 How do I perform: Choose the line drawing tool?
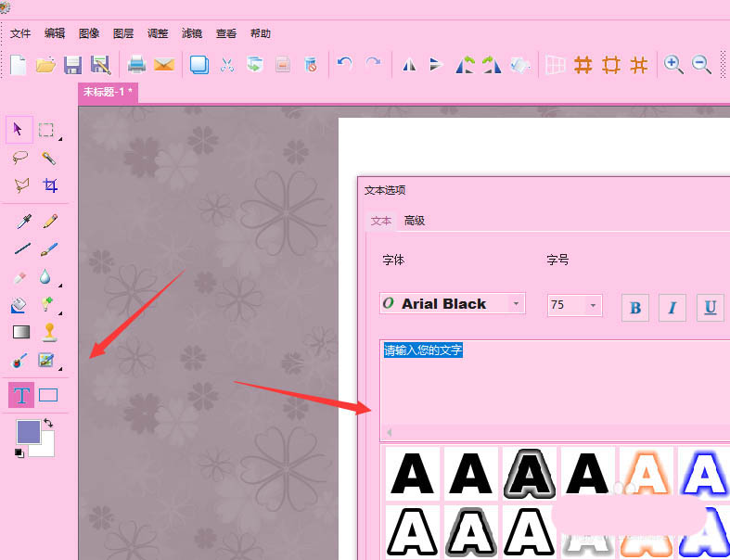click(x=22, y=249)
